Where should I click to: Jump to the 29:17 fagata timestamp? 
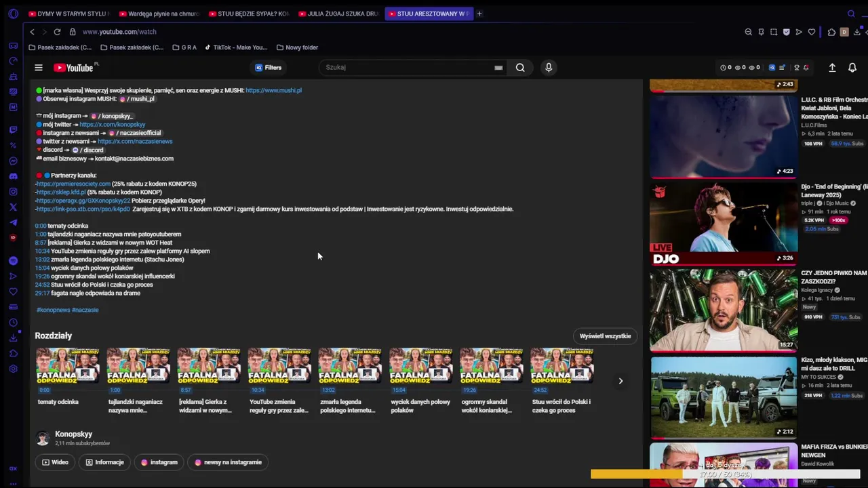tap(42, 293)
